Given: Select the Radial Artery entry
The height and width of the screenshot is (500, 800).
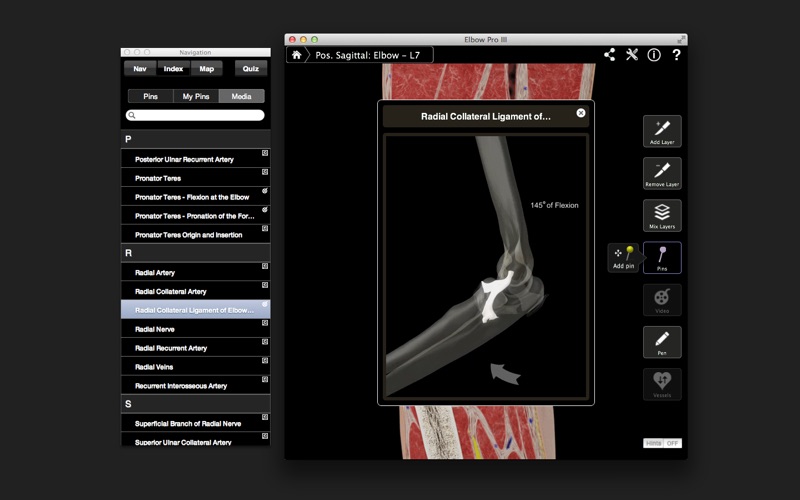Looking at the screenshot, I should [x=195, y=272].
